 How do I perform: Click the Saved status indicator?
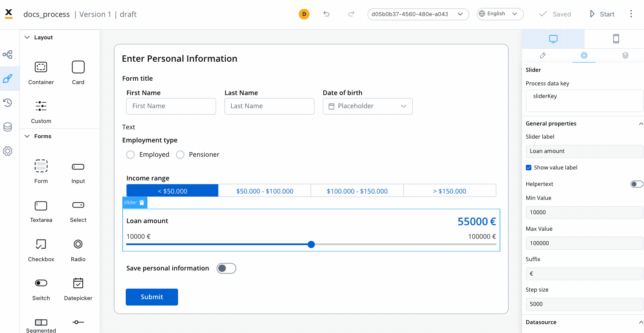[555, 14]
